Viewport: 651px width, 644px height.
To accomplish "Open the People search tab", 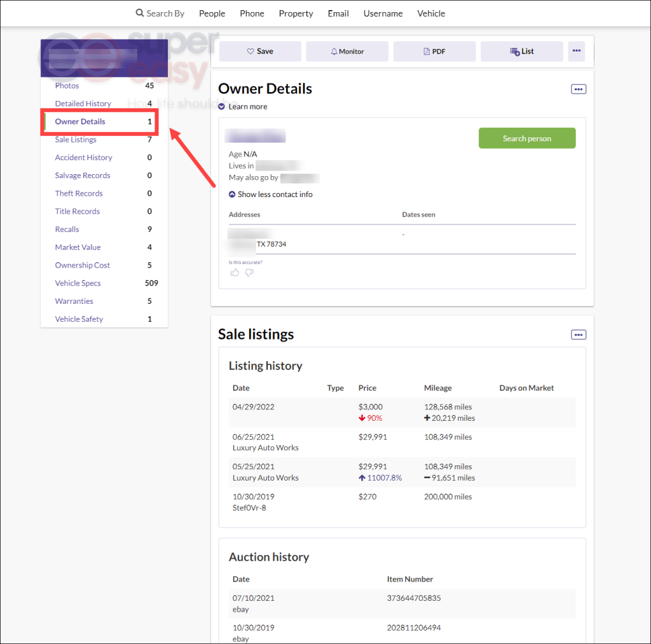I will (212, 13).
